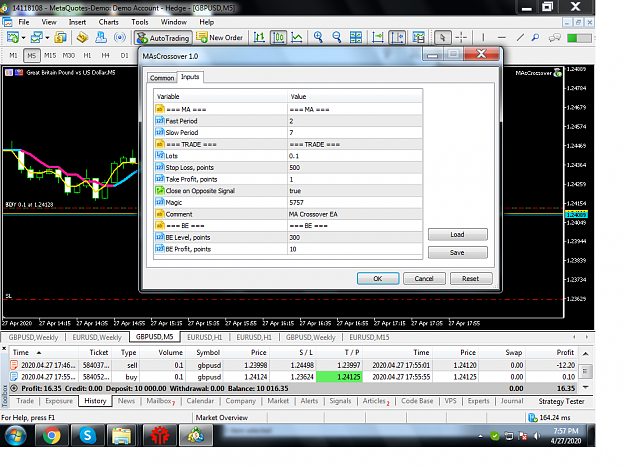Select bar chart display icon
The width and height of the screenshot is (625, 469).
coord(259,37)
